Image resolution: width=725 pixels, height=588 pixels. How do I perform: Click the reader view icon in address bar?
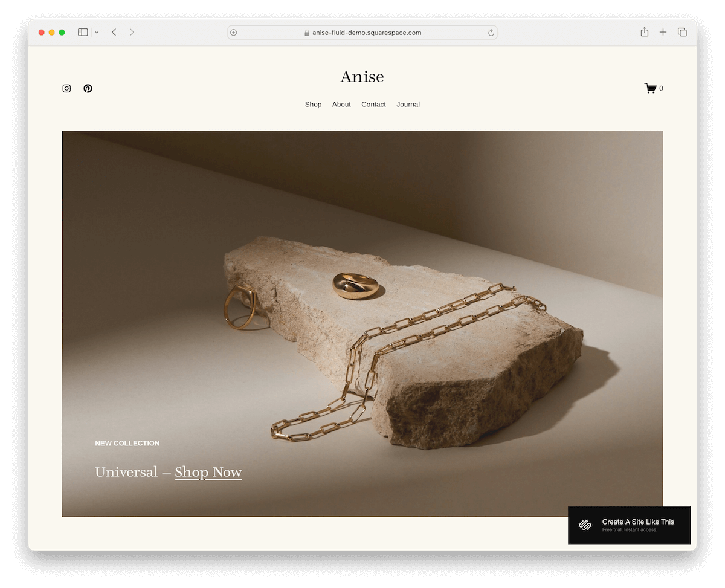[234, 32]
